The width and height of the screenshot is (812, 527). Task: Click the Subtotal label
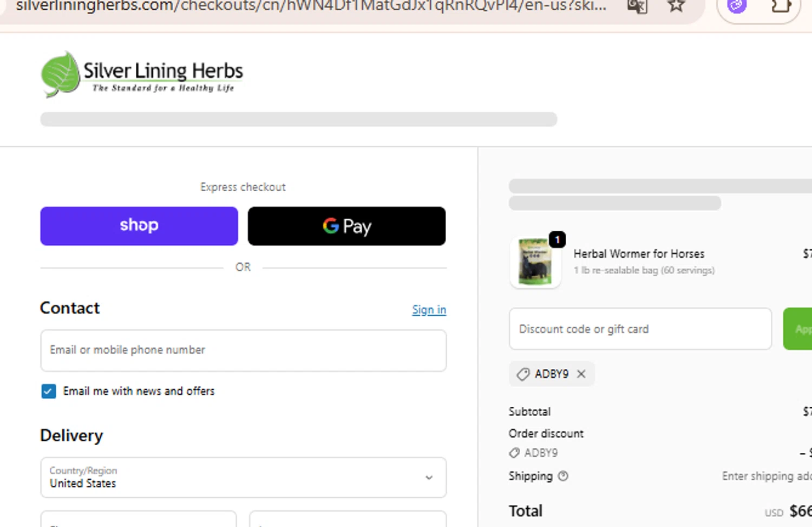(529, 412)
